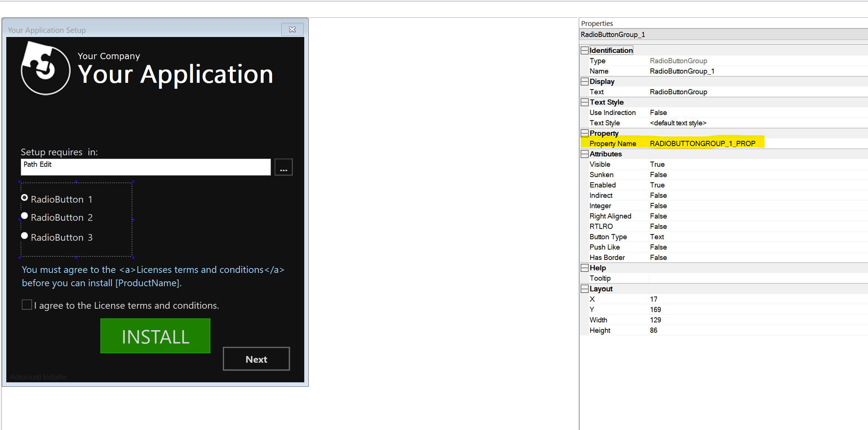868x430 pixels.
Task: Click the green INSTALL button
Action: tap(155, 336)
